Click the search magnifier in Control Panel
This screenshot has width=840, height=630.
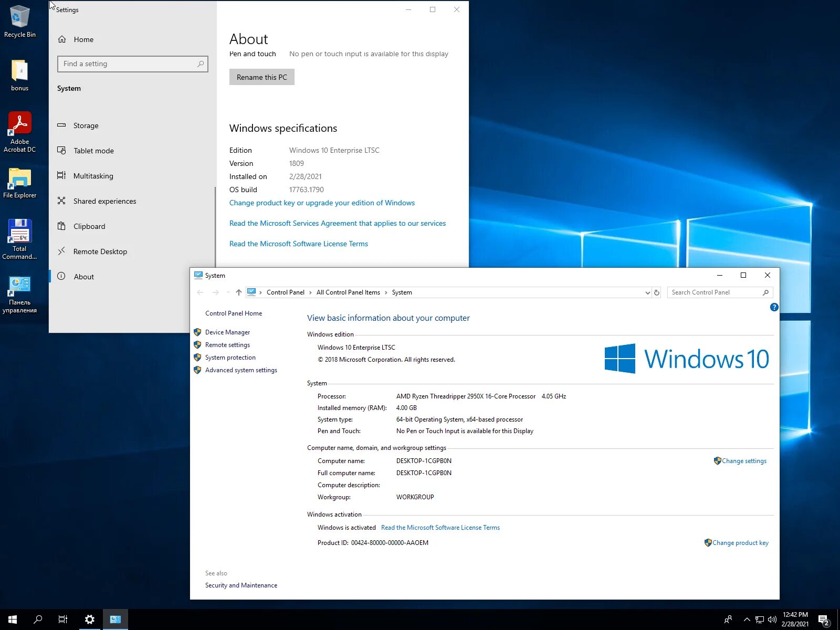[766, 292]
